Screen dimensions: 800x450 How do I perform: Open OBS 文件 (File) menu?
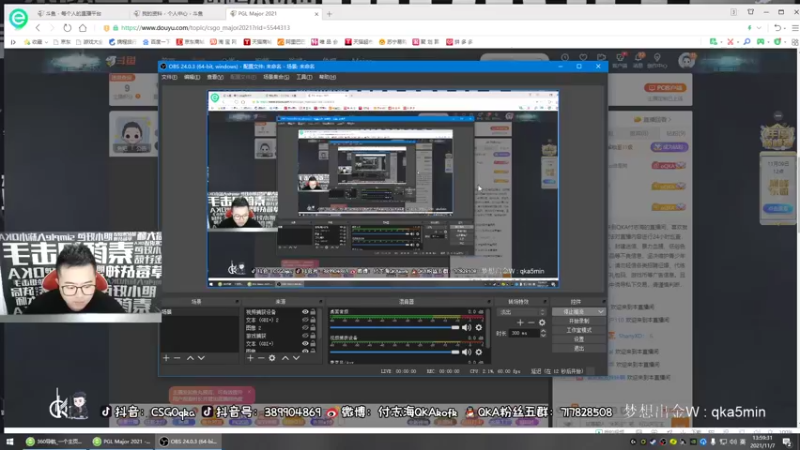[168, 77]
